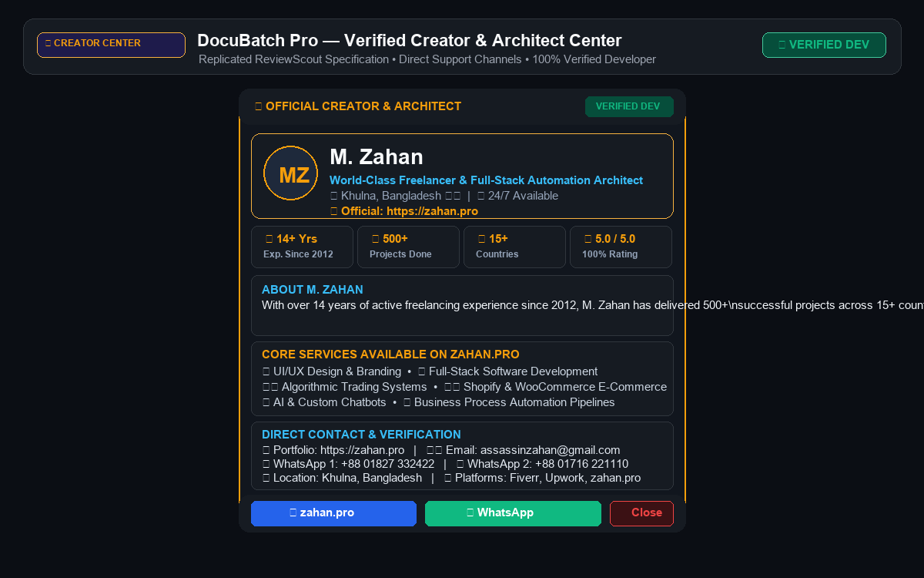Click WhatsApp 2 number +88 01716 221110
This screenshot has height=578, width=924.
point(542,464)
